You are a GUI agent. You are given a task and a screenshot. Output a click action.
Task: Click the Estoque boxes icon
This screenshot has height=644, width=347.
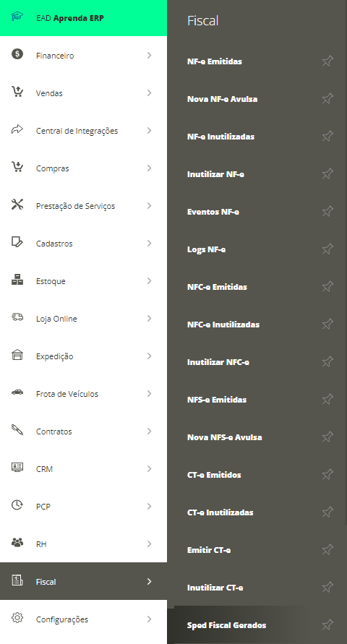pos(17,280)
